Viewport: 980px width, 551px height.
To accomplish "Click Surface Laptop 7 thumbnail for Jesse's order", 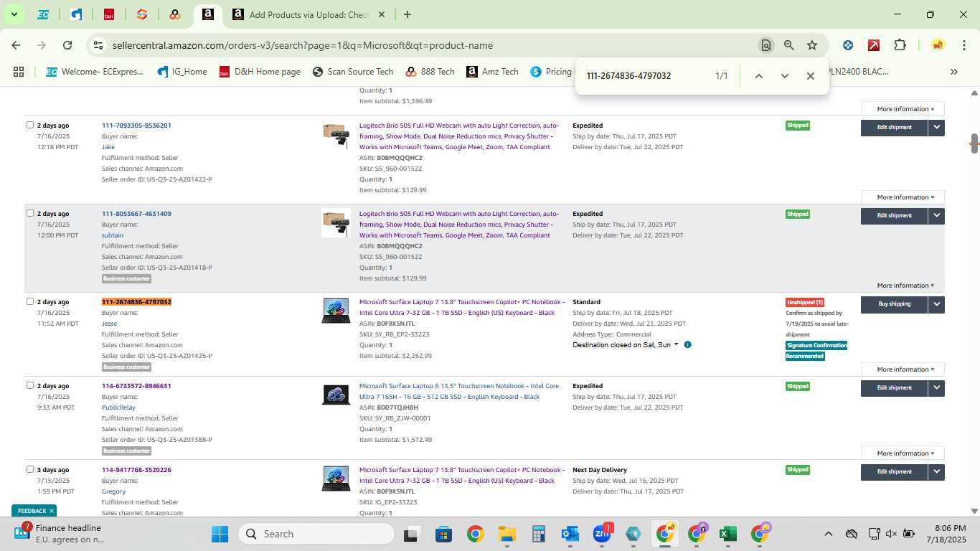I will (336, 311).
